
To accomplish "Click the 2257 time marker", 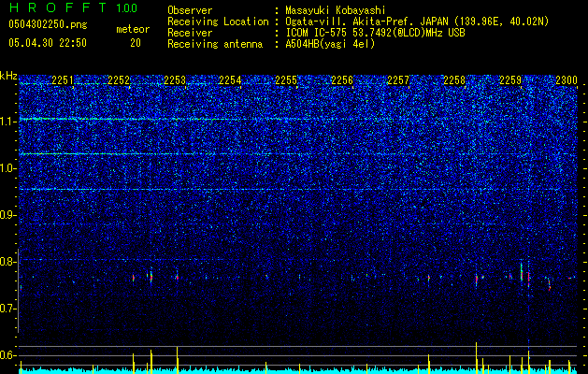I will [398, 80].
